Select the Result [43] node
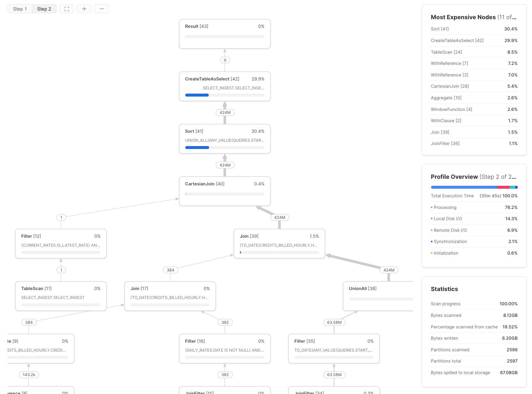The height and width of the screenshot is (394, 532). click(224, 34)
